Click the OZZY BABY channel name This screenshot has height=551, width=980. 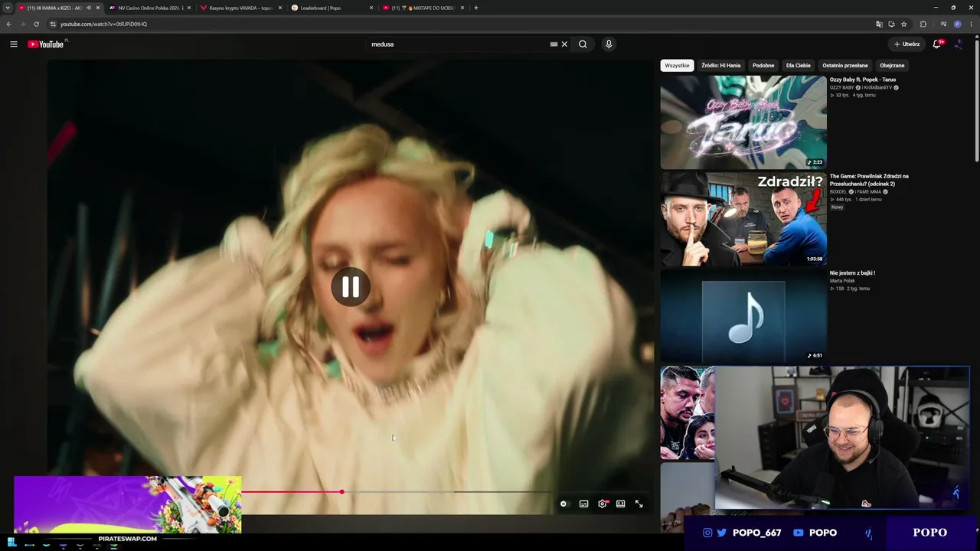click(841, 87)
